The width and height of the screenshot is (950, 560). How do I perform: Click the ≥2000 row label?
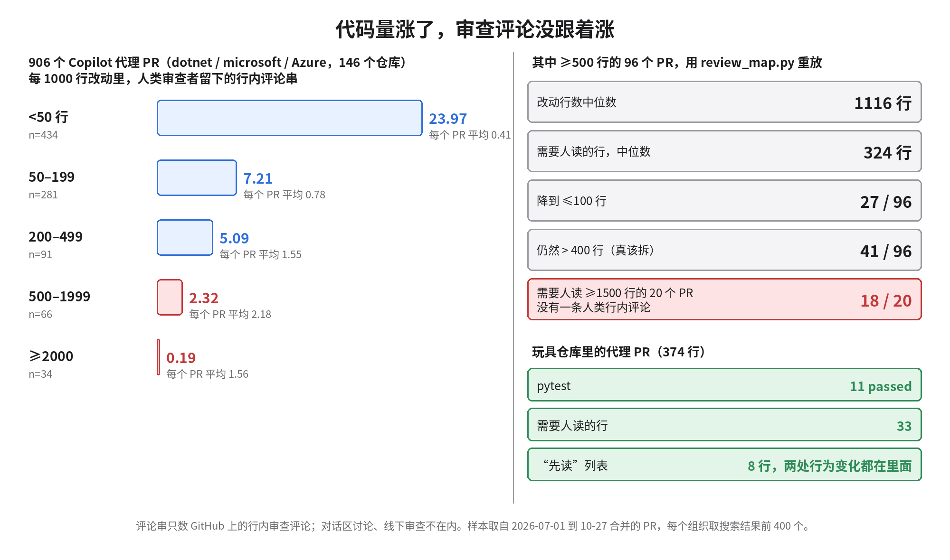(x=51, y=356)
